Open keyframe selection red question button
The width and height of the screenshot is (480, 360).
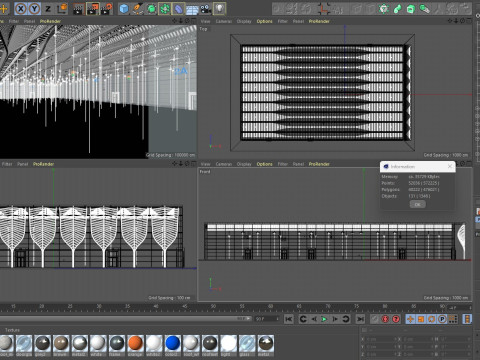(396, 319)
